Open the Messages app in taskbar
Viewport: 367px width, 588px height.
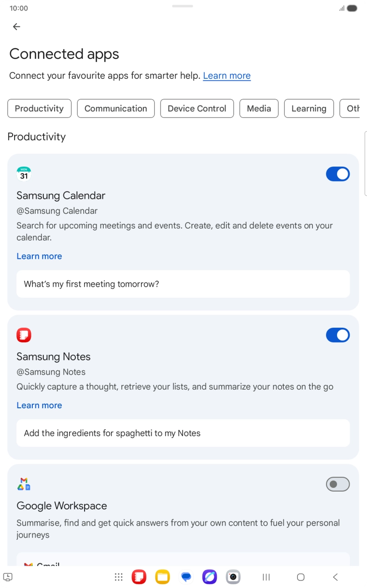pos(186,577)
